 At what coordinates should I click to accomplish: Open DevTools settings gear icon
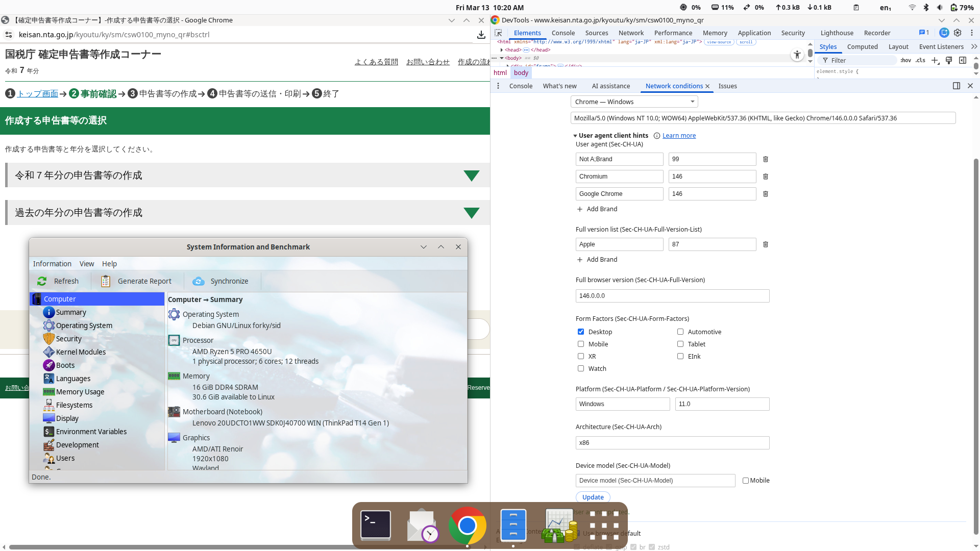coord(958,33)
